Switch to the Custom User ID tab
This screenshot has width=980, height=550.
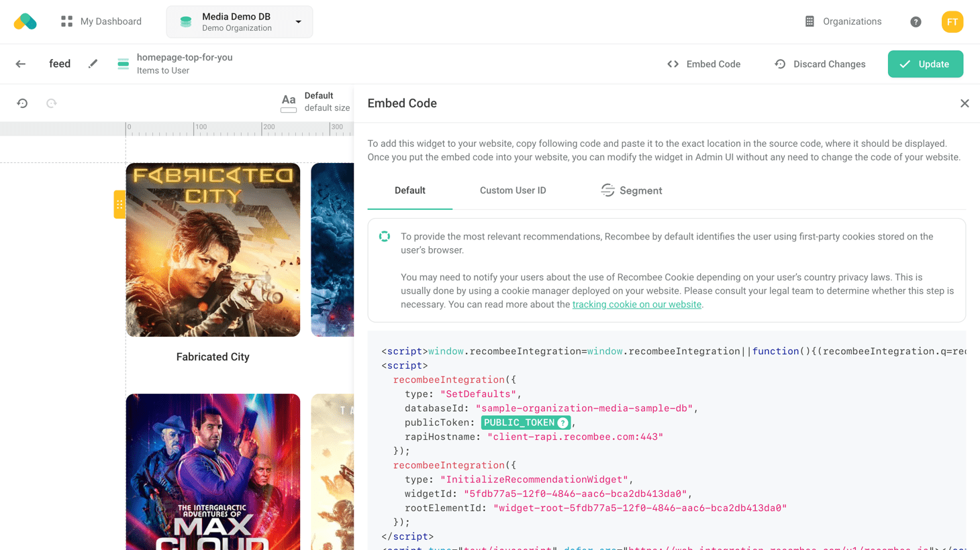(x=513, y=190)
